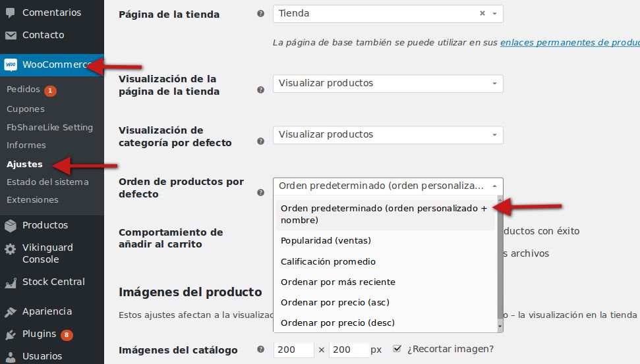Toggle the ¿Recortar imagen? checkbox
The image size is (640, 364).
coord(397,348)
